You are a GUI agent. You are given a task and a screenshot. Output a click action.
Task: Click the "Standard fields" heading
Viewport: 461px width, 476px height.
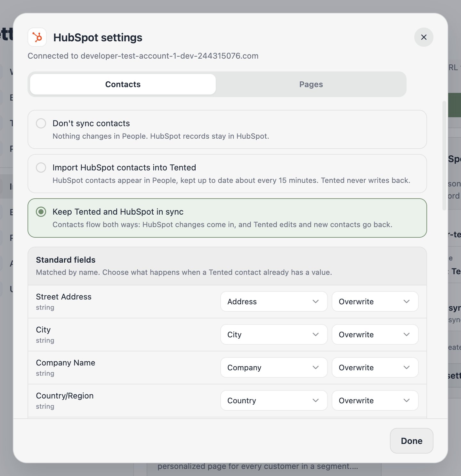[66, 260]
